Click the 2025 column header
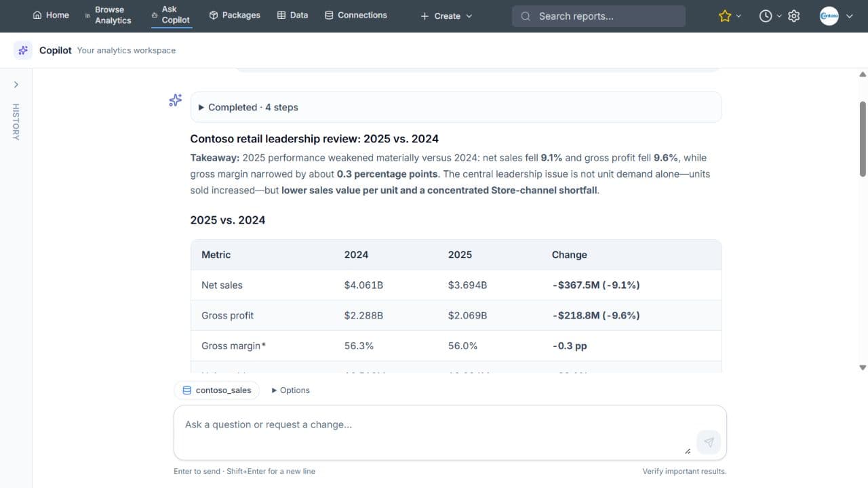 point(460,255)
